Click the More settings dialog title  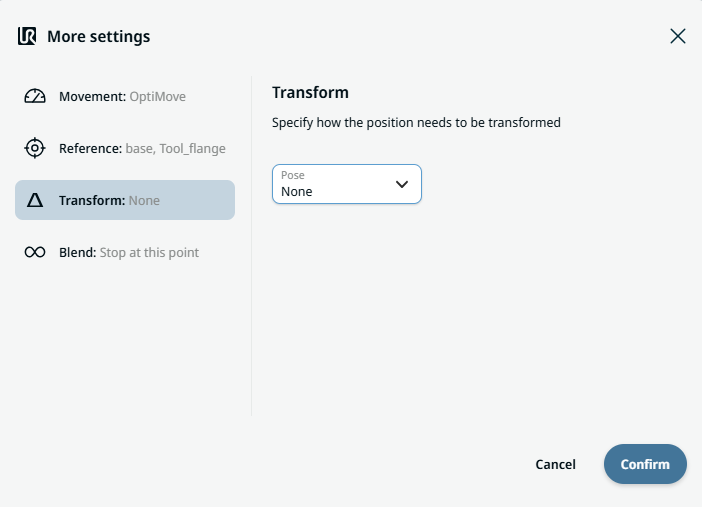pyautogui.click(x=99, y=37)
